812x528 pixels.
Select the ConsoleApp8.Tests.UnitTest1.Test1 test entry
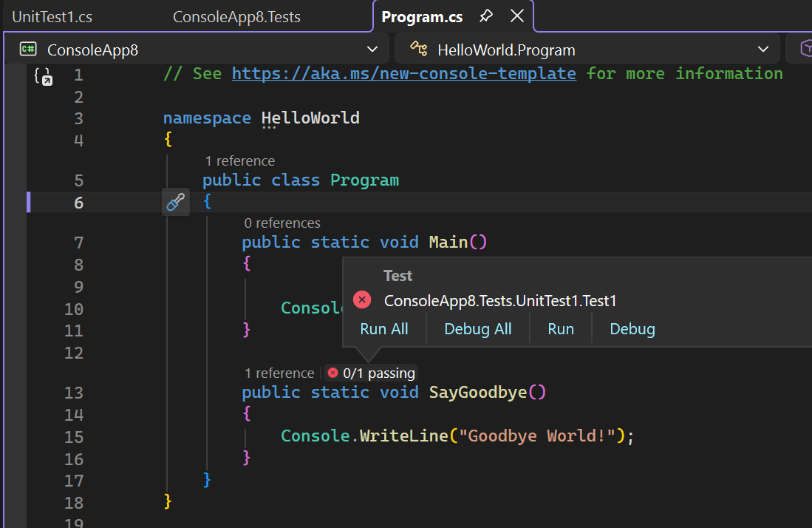tap(500, 300)
